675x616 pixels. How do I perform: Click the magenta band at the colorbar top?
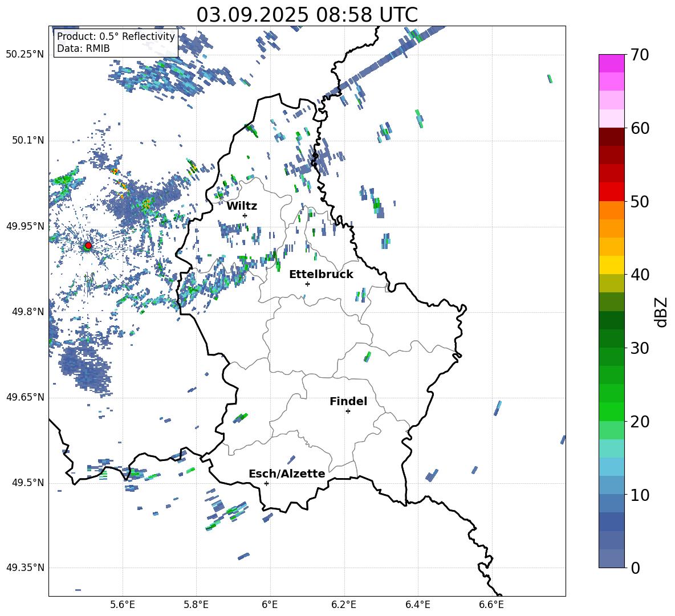pos(612,64)
